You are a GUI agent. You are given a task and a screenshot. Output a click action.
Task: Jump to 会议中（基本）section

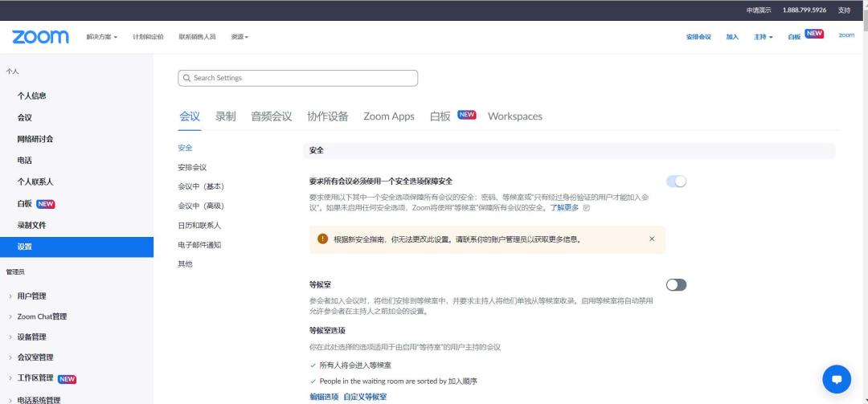[x=201, y=186]
